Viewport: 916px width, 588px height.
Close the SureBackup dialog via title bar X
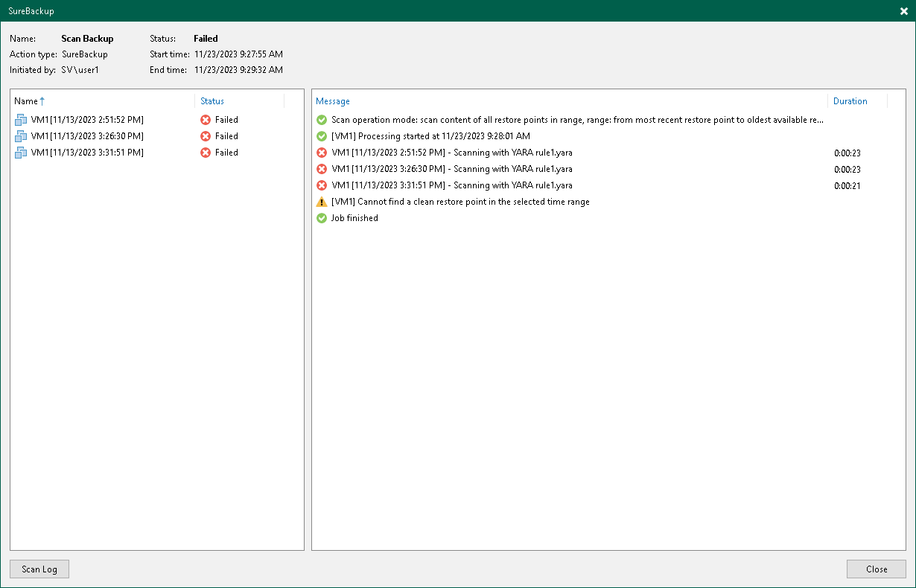point(903,11)
